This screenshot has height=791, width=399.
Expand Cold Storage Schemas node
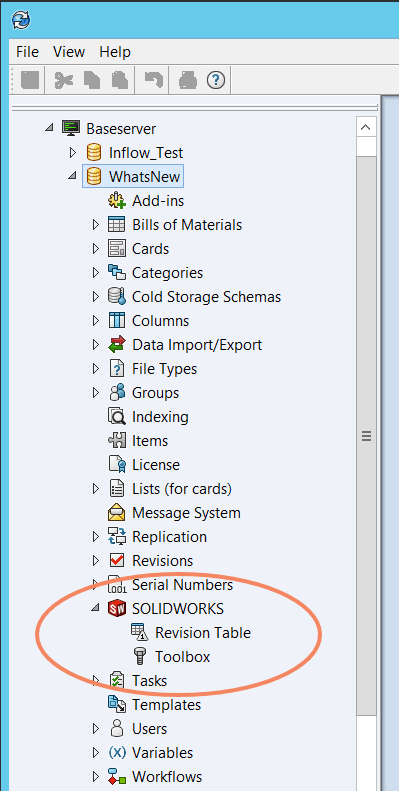coord(96,297)
